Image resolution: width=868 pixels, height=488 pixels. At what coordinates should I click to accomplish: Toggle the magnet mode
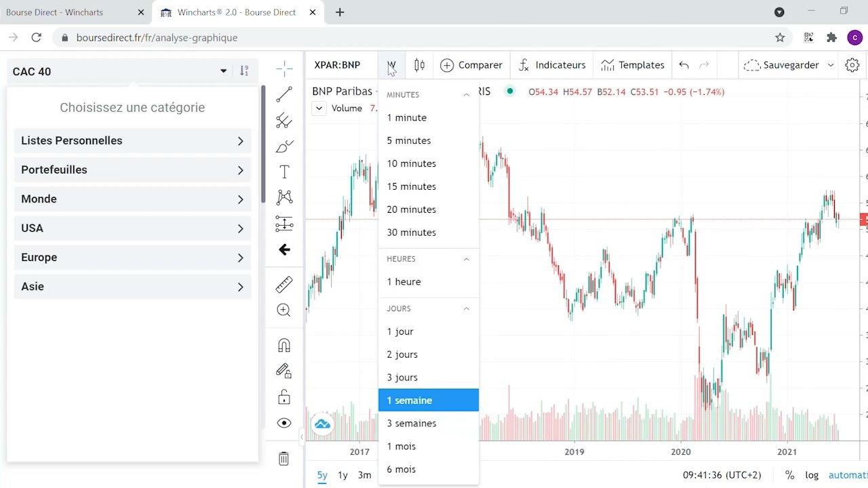click(x=284, y=345)
